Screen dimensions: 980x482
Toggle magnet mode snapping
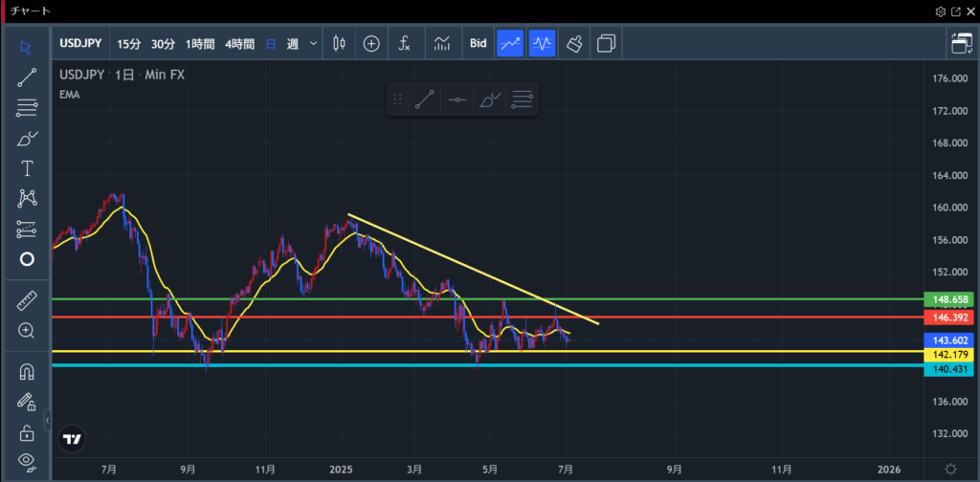(26, 372)
